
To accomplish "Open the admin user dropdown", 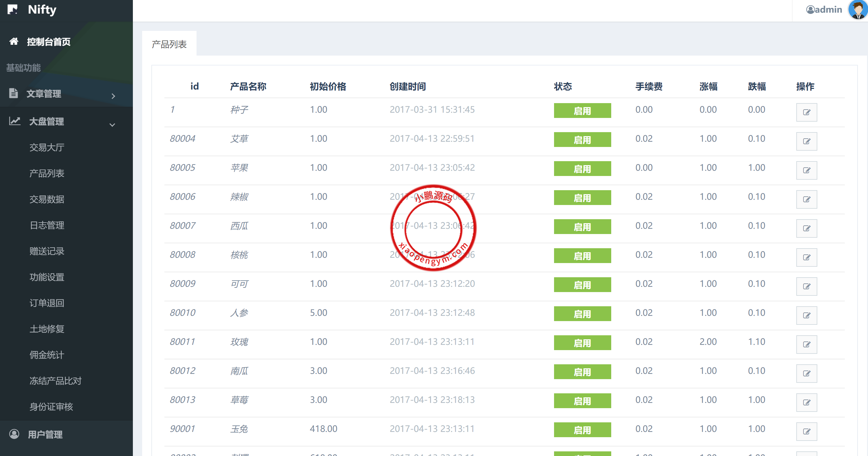I will pos(824,10).
